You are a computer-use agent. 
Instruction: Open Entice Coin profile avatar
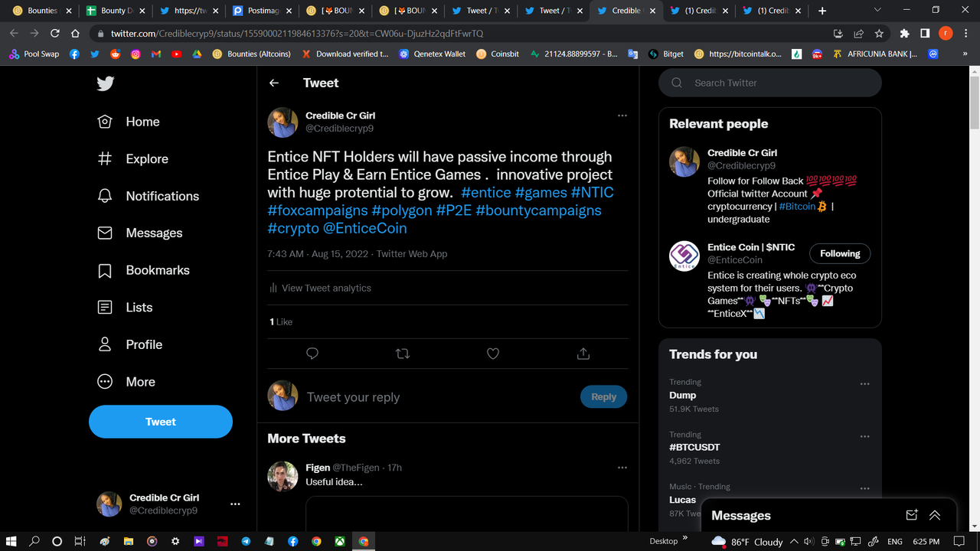[684, 256]
